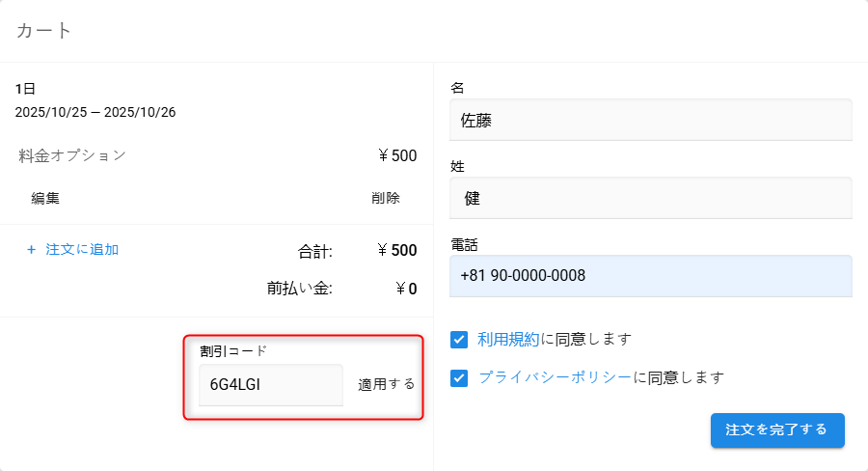Click into the 電話 phone number field
Viewport: 868px width, 471px height.
pyautogui.click(x=651, y=276)
